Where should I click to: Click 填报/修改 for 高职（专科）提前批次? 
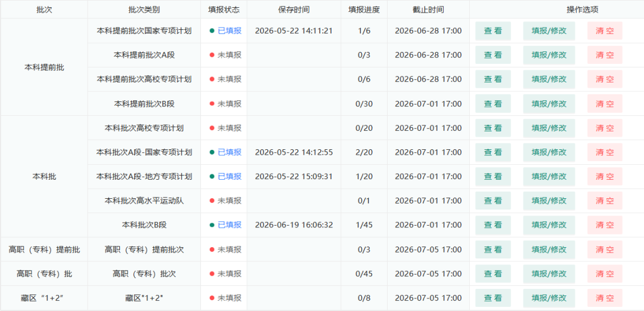(x=549, y=250)
